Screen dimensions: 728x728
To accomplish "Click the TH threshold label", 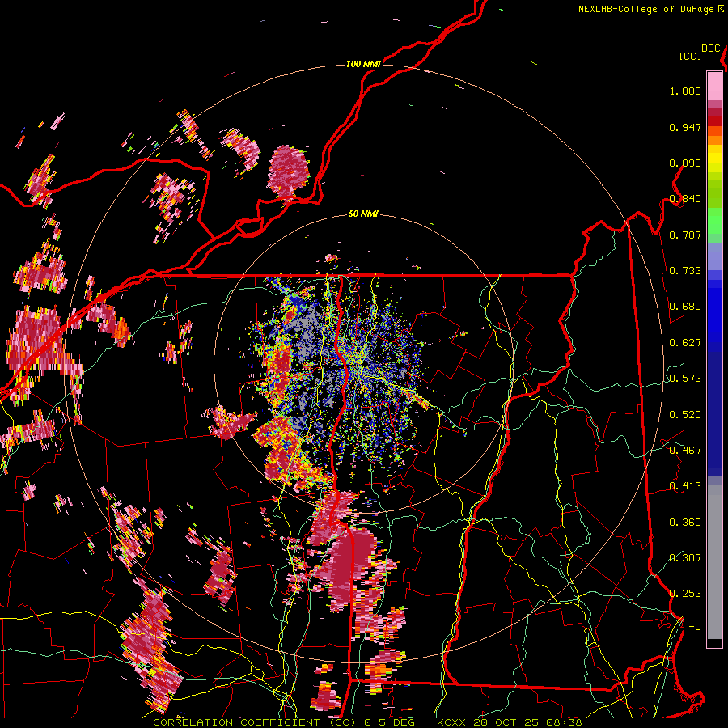I will coord(695,630).
